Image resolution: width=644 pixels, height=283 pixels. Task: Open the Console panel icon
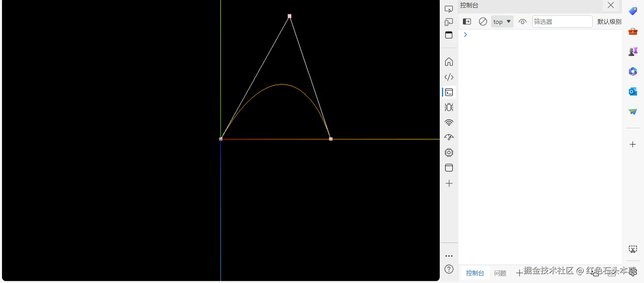[x=449, y=92]
